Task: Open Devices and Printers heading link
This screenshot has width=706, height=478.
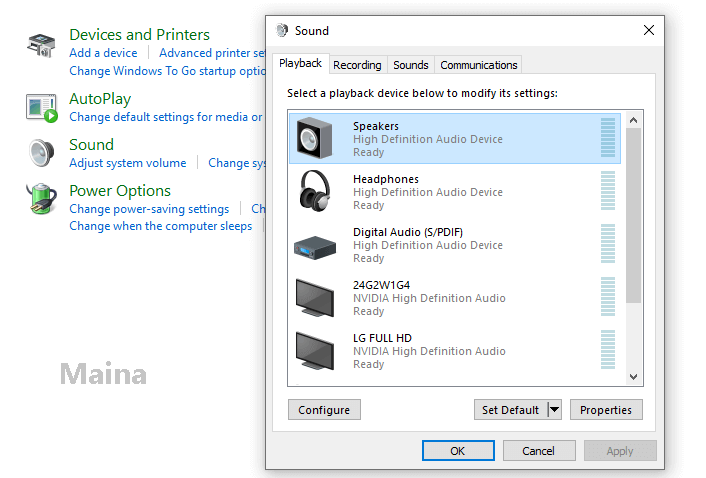Action: click(140, 35)
